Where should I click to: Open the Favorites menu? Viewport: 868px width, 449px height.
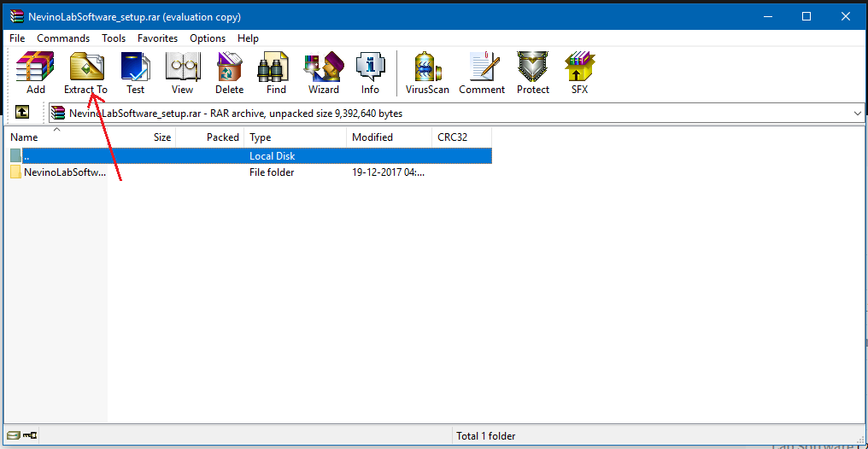click(x=157, y=38)
